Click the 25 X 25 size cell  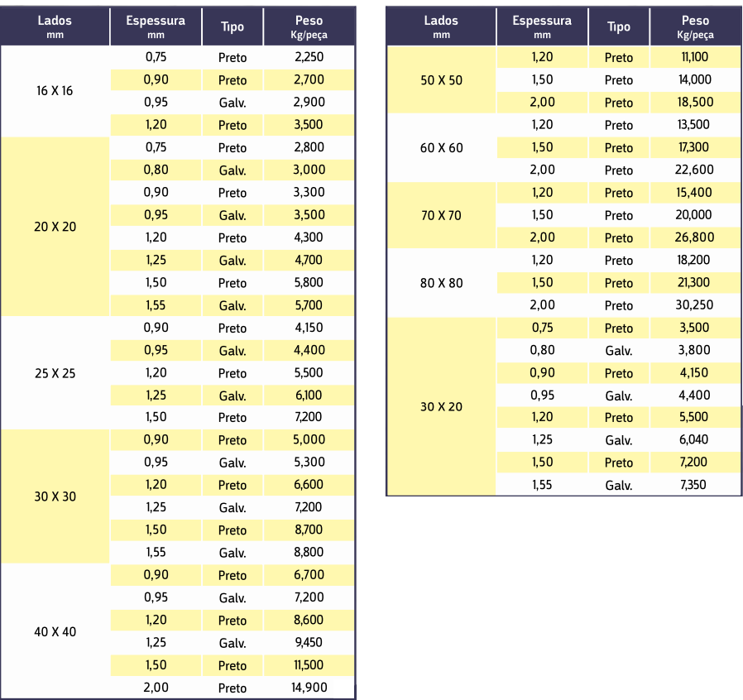click(x=55, y=373)
